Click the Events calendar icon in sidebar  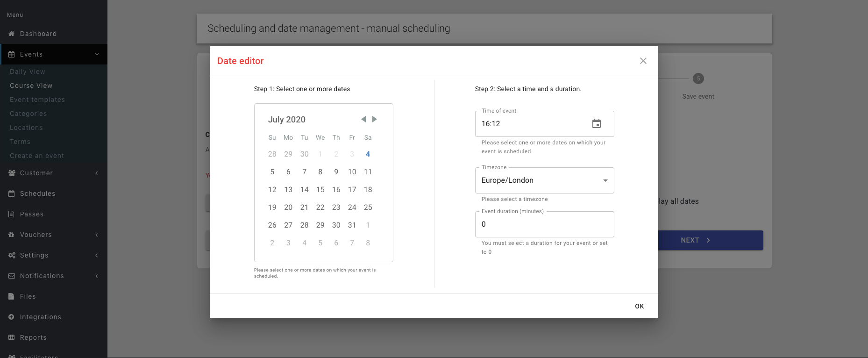point(12,54)
